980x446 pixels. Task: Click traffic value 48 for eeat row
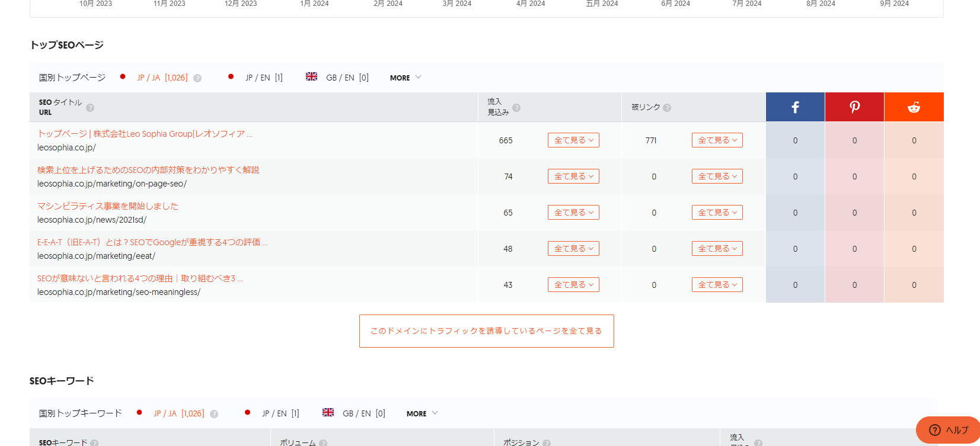click(x=508, y=249)
